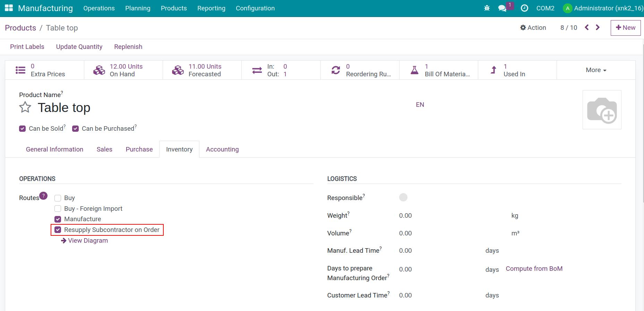This screenshot has width=644, height=311.
Task: Click the Manufacturing app title
Action: [x=45, y=8]
